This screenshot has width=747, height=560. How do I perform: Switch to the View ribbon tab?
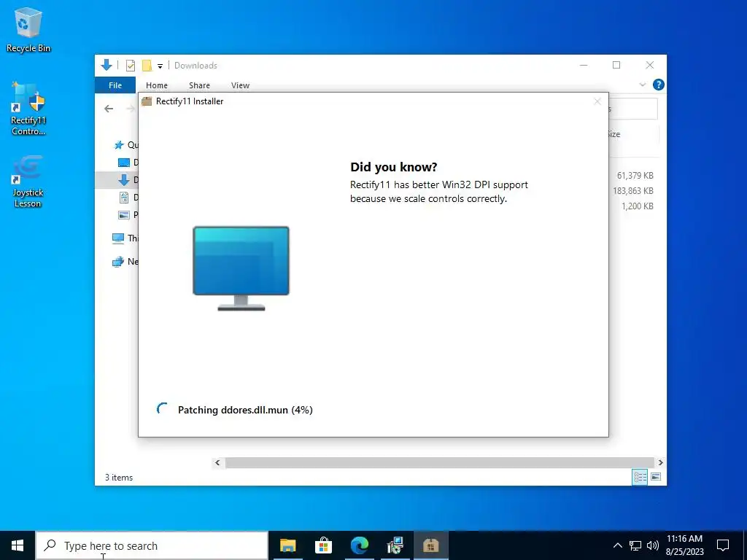click(x=240, y=85)
